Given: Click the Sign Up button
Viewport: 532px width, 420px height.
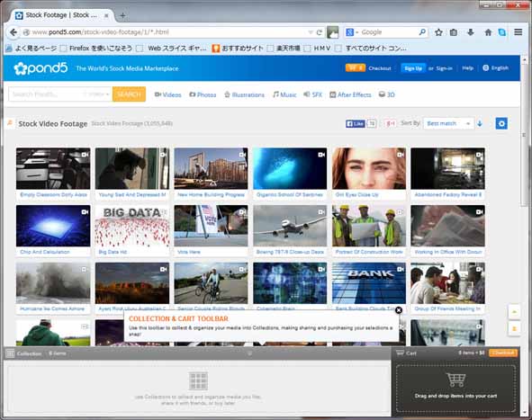Looking at the screenshot, I should point(413,68).
